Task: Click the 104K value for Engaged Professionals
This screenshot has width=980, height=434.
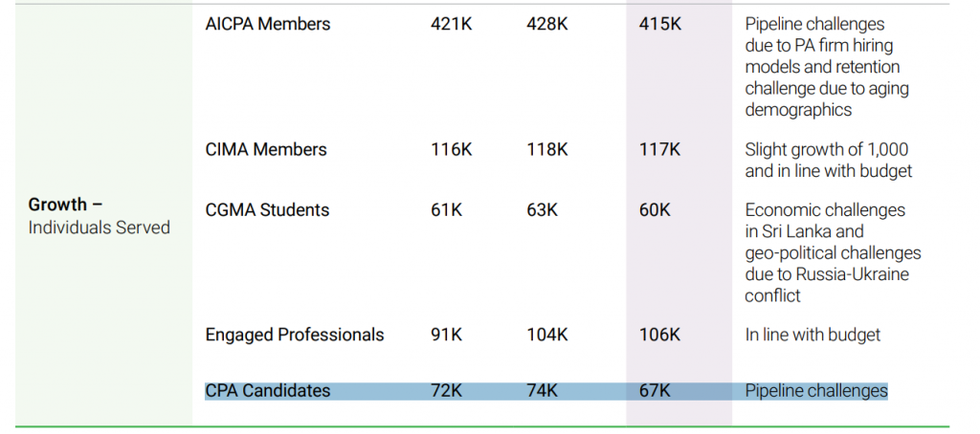Action: click(547, 336)
